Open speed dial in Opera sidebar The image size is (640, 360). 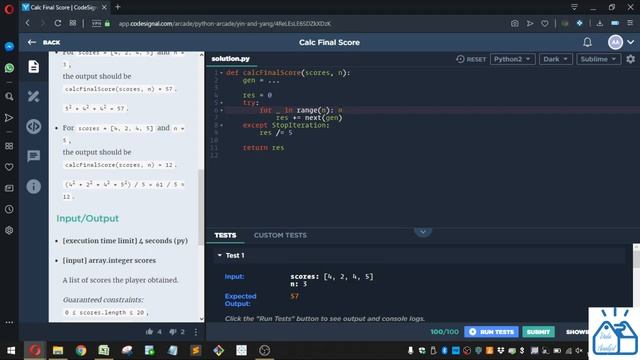pyautogui.click(x=9, y=146)
